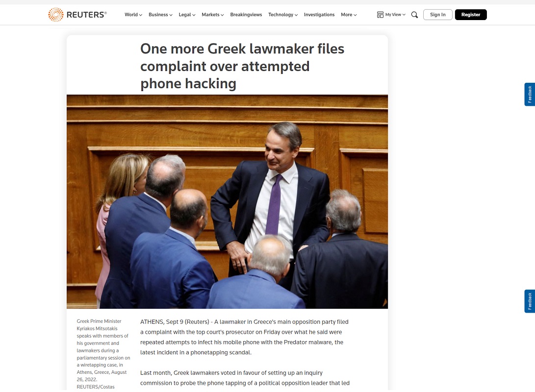Click the REUTERS wordmark text
This screenshot has height=392, width=535.
(x=87, y=15)
